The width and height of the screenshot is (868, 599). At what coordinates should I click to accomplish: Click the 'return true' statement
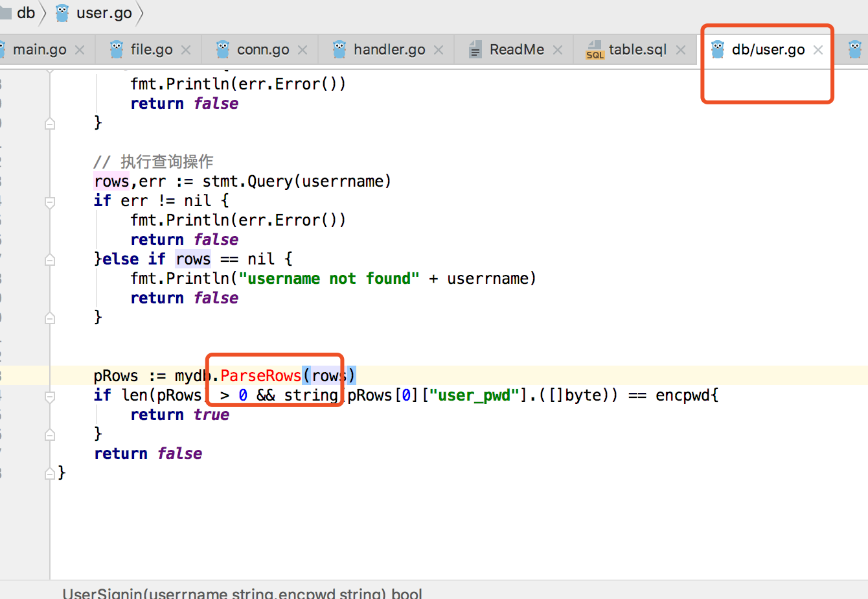179,414
